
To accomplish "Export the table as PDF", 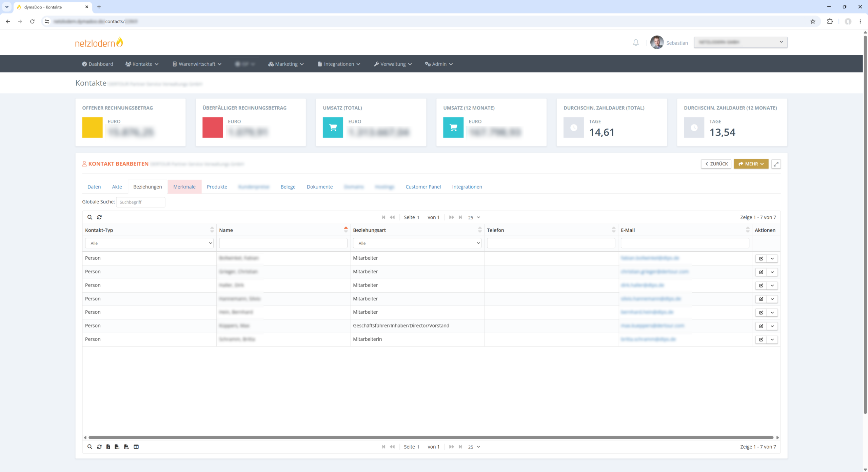I will pyautogui.click(x=117, y=447).
